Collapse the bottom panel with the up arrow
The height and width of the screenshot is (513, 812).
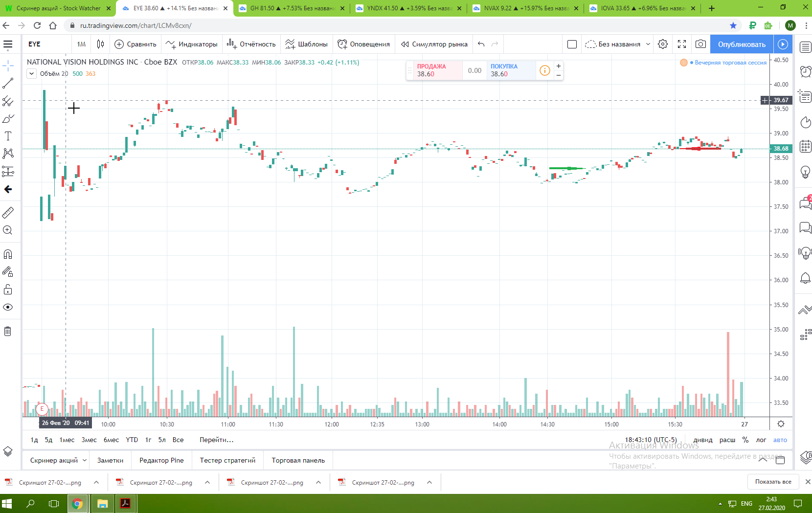763,460
